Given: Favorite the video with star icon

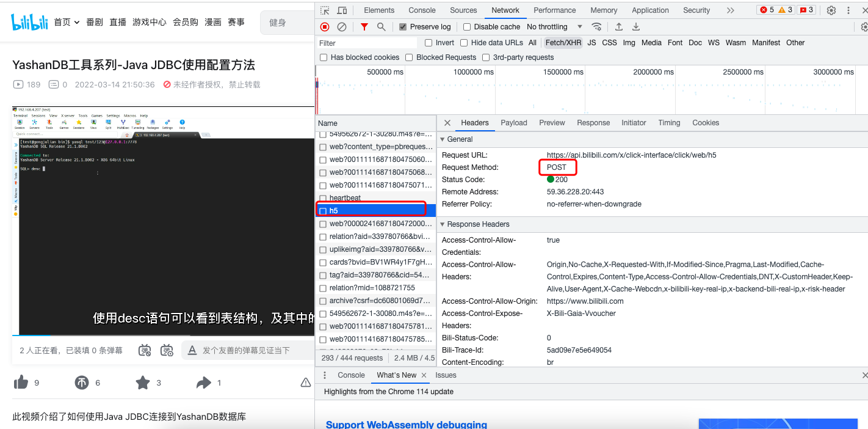Looking at the screenshot, I should pyautogui.click(x=143, y=383).
